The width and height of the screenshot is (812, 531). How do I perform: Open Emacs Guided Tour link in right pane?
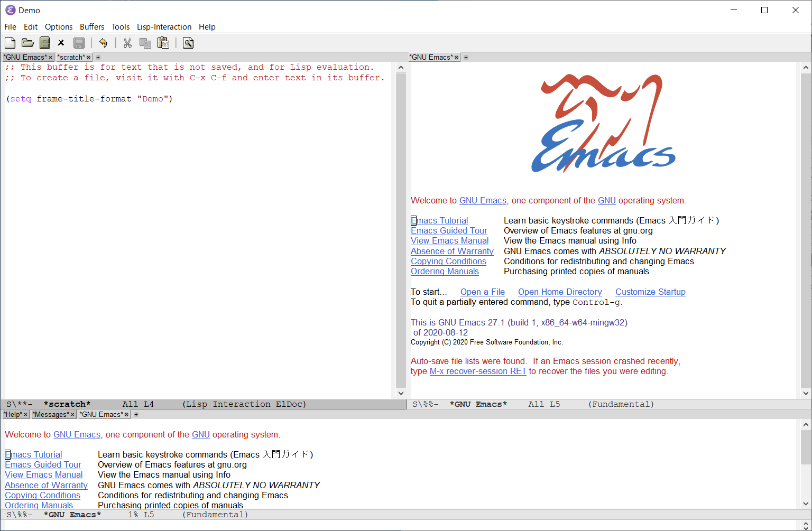pos(449,231)
